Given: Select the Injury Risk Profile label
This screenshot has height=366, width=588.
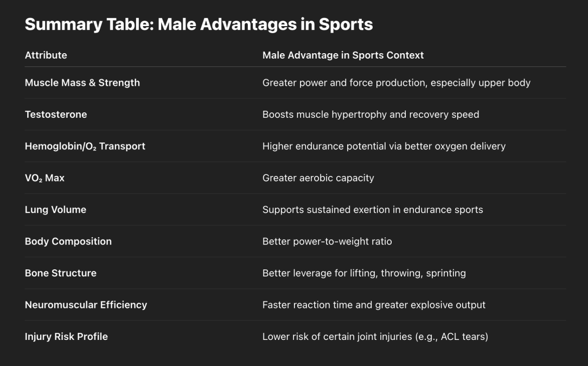Looking at the screenshot, I should click(x=66, y=337).
